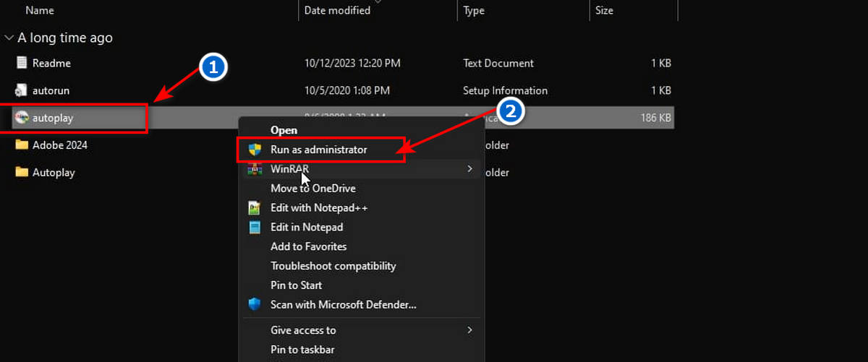Image resolution: width=868 pixels, height=362 pixels.
Task: Choose Run as administrator
Action: 318,150
